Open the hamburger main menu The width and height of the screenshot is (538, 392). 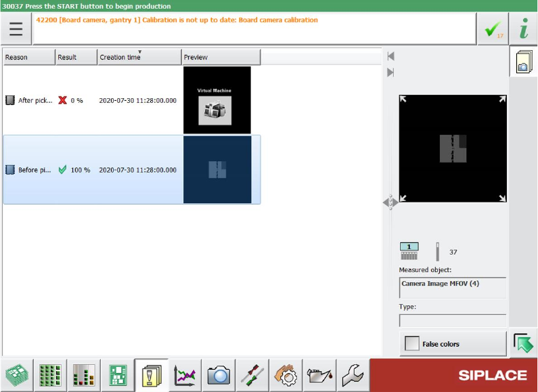click(x=16, y=29)
